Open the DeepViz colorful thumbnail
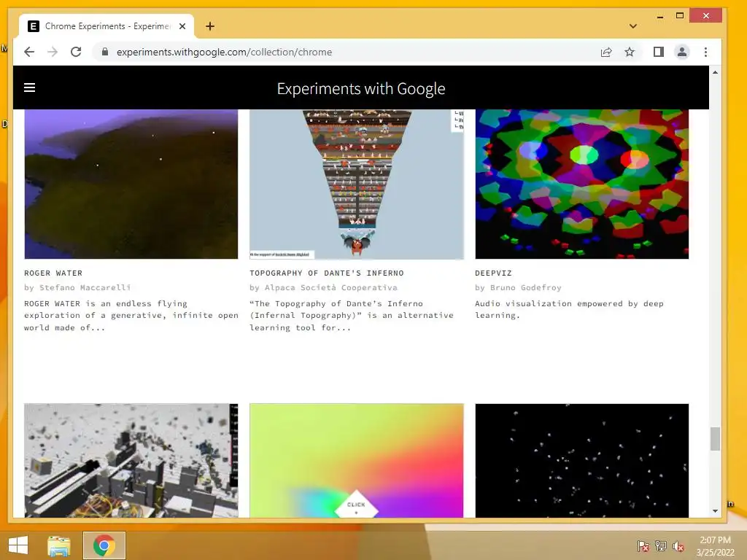This screenshot has width=747, height=560. pyautogui.click(x=581, y=184)
